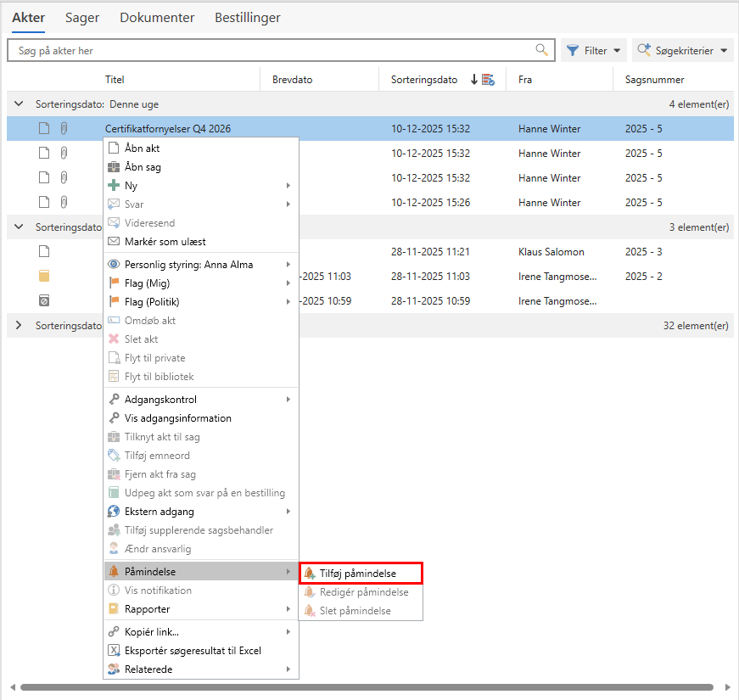
Task: Click the link chain icon beside Kopiér link
Action: (x=114, y=631)
